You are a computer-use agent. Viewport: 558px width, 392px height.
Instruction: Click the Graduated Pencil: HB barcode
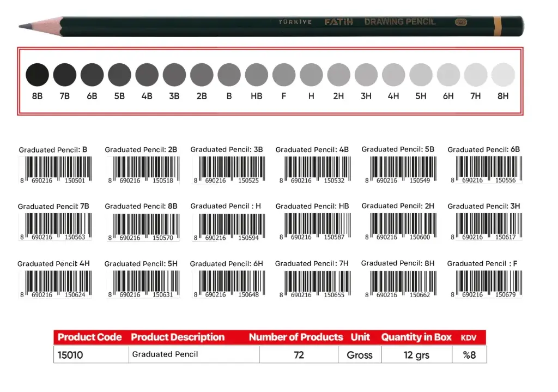(314, 225)
